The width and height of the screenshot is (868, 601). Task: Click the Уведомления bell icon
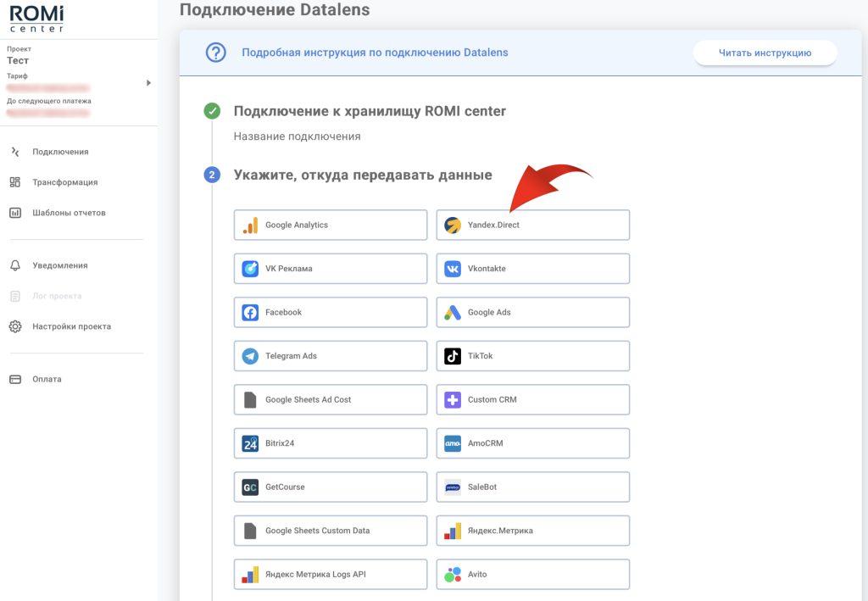(15, 265)
